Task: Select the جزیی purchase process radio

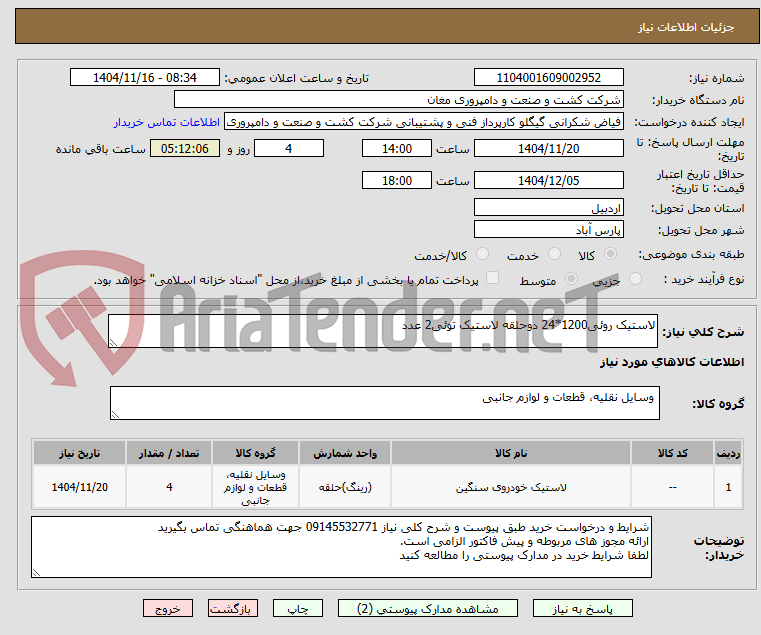Action: (x=635, y=279)
